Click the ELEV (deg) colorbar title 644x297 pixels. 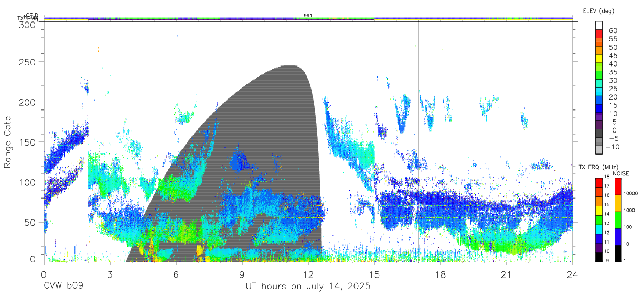pyautogui.click(x=598, y=10)
